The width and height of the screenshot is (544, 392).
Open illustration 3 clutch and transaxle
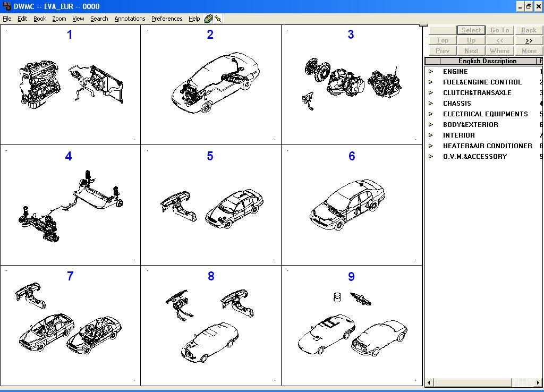tap(352, 84)
